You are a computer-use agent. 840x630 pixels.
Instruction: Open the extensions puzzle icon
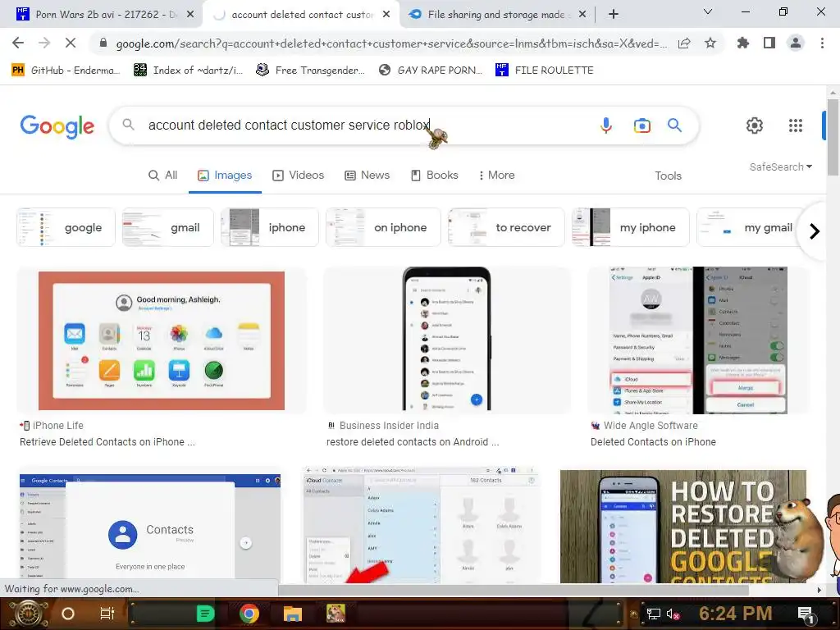pyautogui.click(x=743, y=43)
